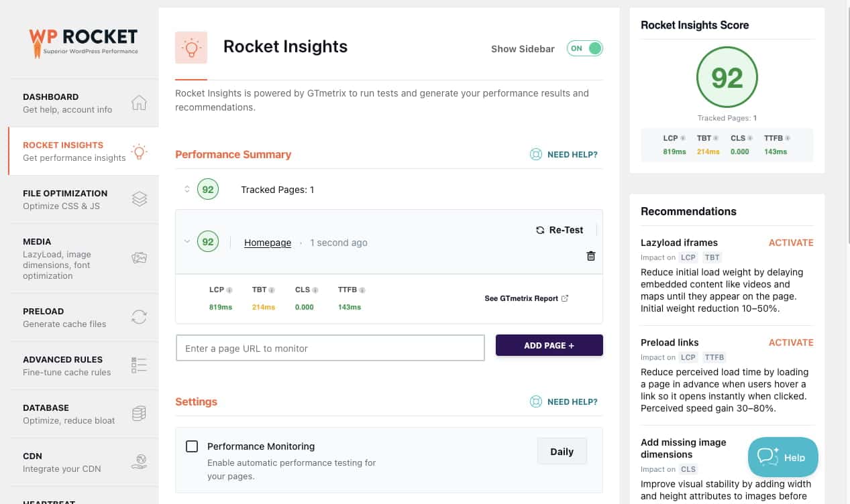850x504 pixels.
Task: Click the LCP info icon in score panel
Action: click(x=683, y=139)
